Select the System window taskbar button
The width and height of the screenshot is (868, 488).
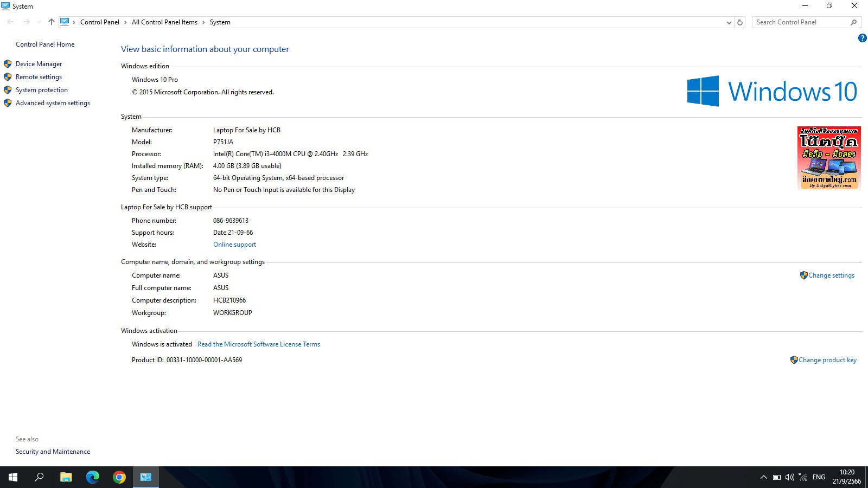(x=146, y=477)
